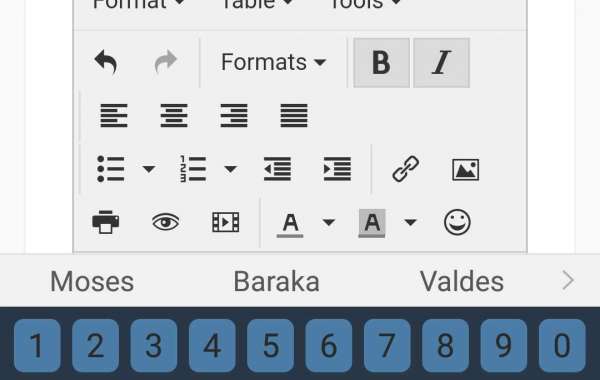
Task: Tap the 4 key
Action: 212,346
